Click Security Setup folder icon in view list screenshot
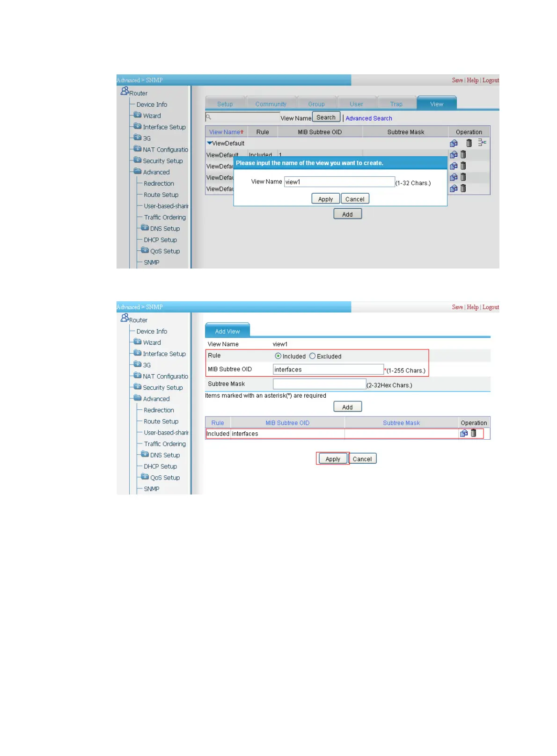The width and height of the screenshot is (557, 756). 138,160
